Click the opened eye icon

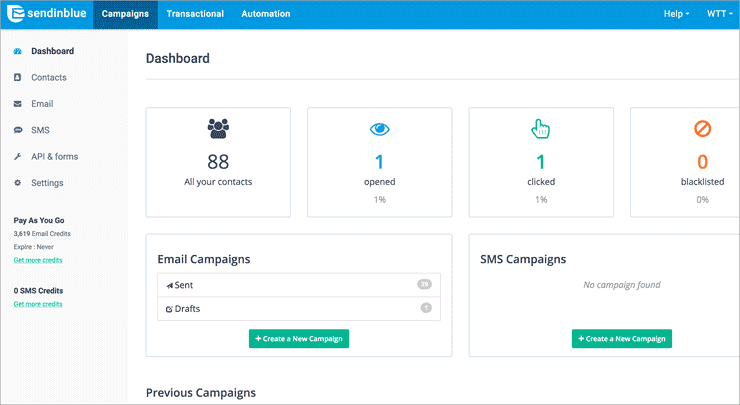pos(379,128)
